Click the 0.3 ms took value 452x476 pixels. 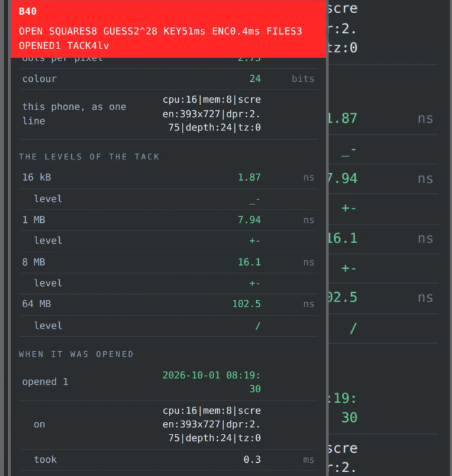(252, 460)
